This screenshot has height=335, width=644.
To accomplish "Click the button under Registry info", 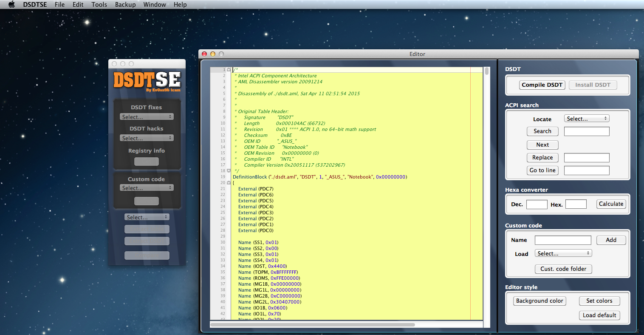I will [147, 162].
